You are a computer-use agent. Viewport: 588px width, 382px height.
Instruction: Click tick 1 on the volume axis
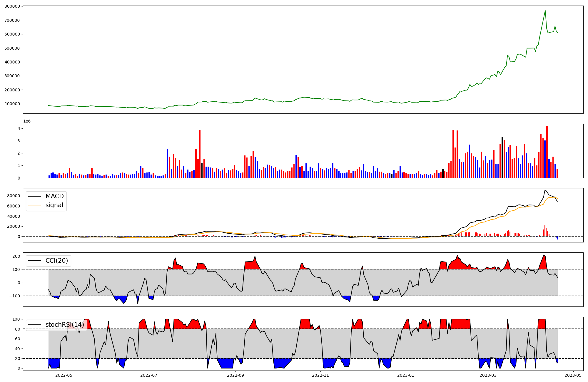[19, 165]
